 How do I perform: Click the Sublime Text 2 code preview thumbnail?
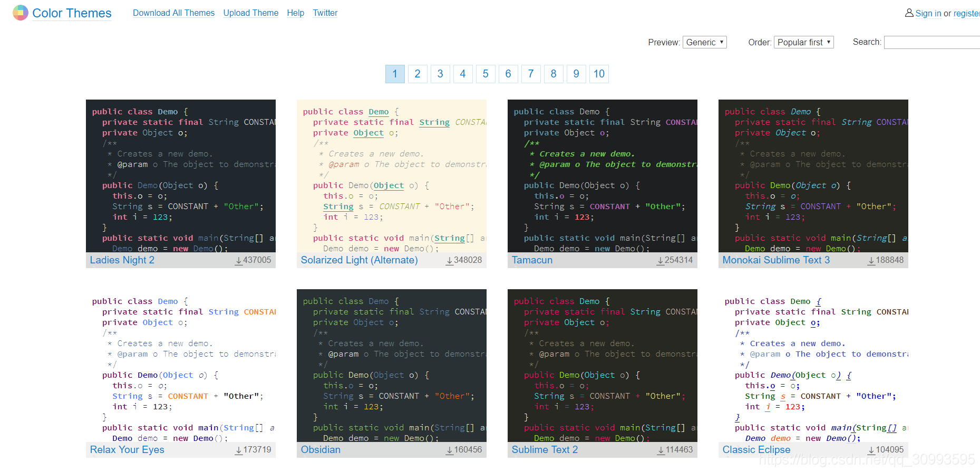click(x=603, y=366)
